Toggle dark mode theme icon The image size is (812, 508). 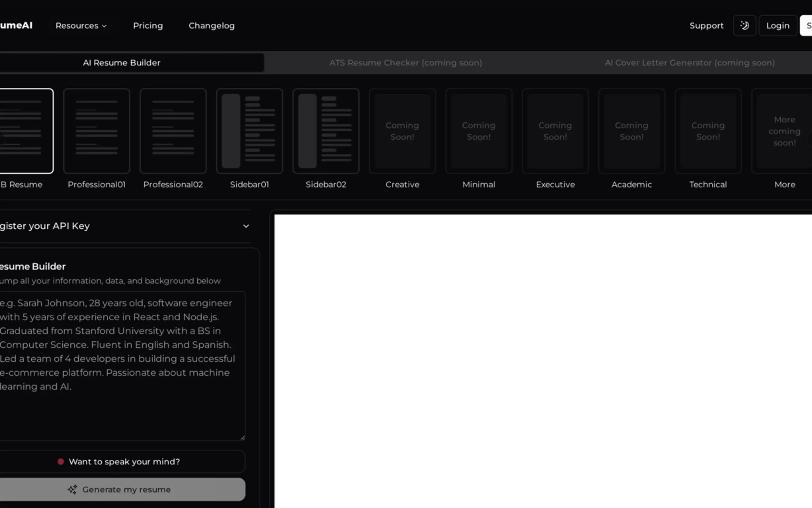point(744,26)
